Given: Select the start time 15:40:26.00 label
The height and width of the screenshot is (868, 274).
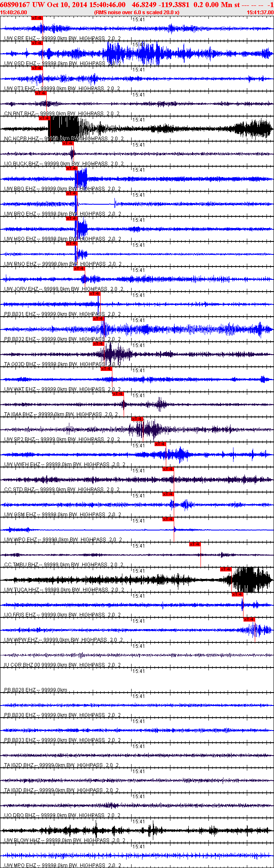Looking at the screenshot, I should point(14,13).
